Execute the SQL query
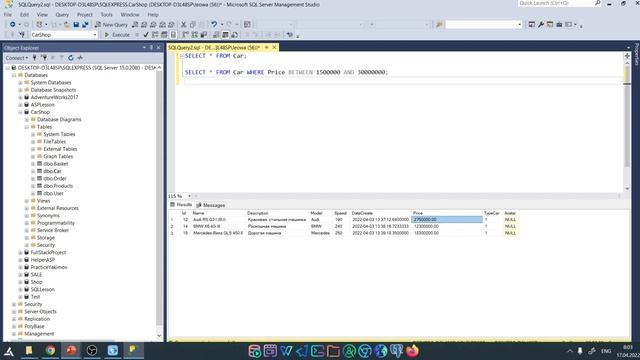The width and height of the screenshot is (640, 360). [x=117, y=35]
